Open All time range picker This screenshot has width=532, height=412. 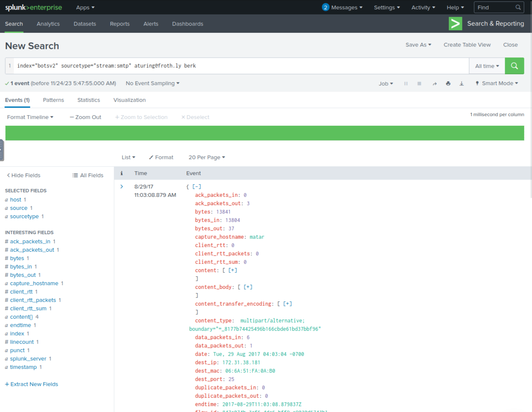487,66
